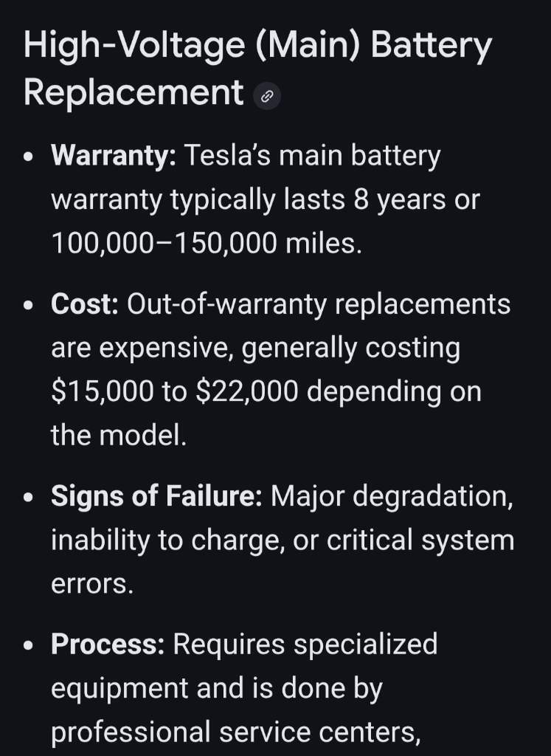Click the 100,000–150,000 miles text

(x=206, y=244)
